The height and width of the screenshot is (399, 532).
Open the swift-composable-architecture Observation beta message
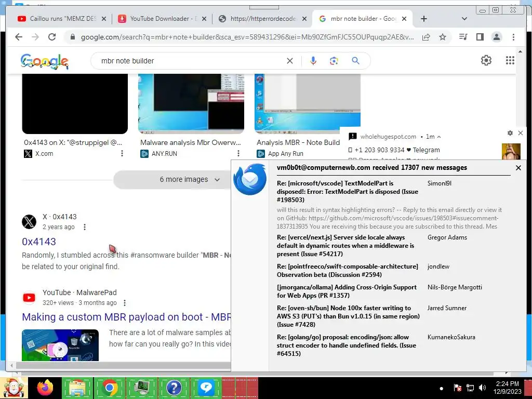pos(348,270)
